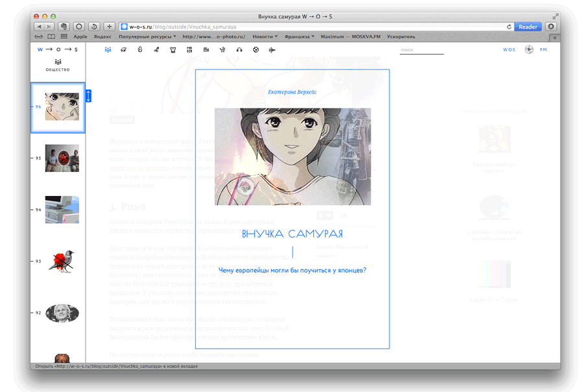Activate the Reader button
Viewport: 584px width, 392px height.
point(528,27)
